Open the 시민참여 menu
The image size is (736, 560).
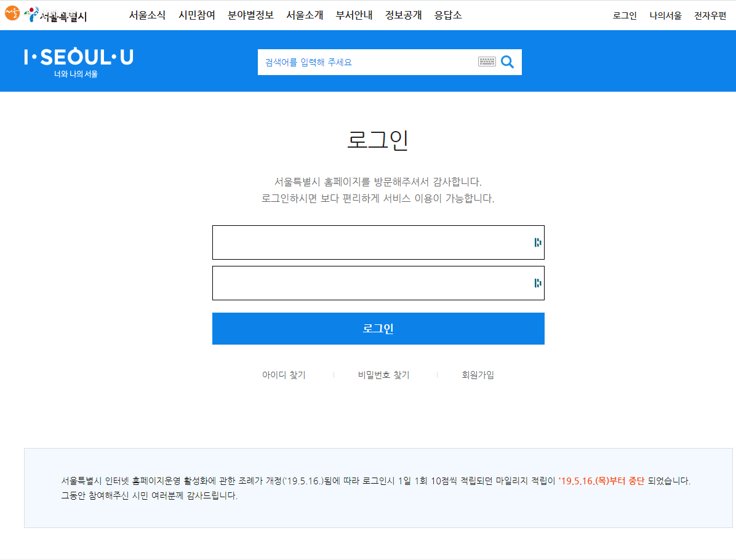click(x=196, y=15)
